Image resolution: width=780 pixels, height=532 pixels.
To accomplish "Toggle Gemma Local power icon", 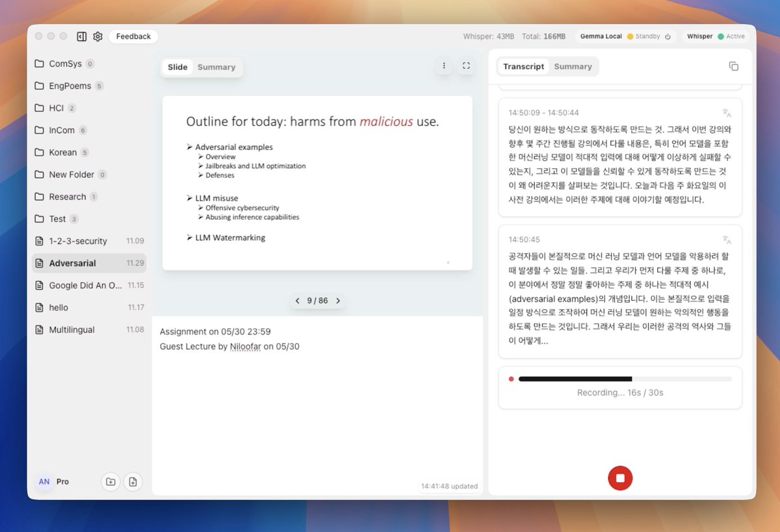I will coord(668,37).
